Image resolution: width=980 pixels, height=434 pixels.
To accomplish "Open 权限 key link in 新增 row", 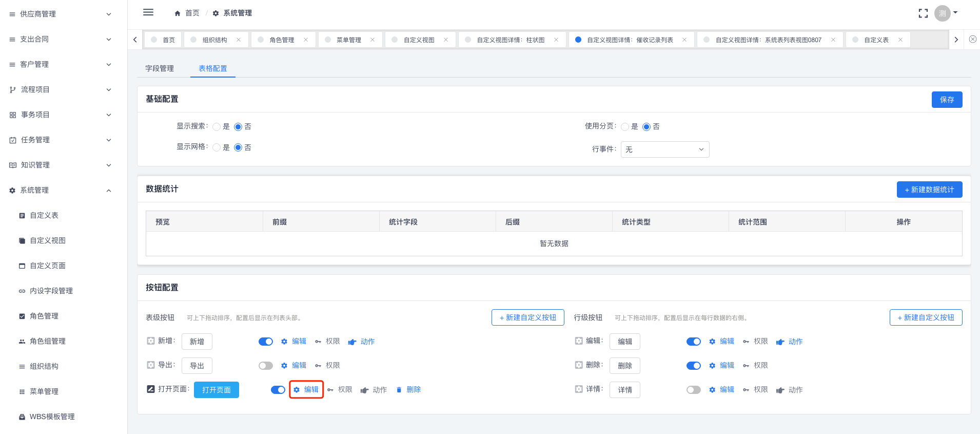I will pyautogui.click(x=327, y=341).
